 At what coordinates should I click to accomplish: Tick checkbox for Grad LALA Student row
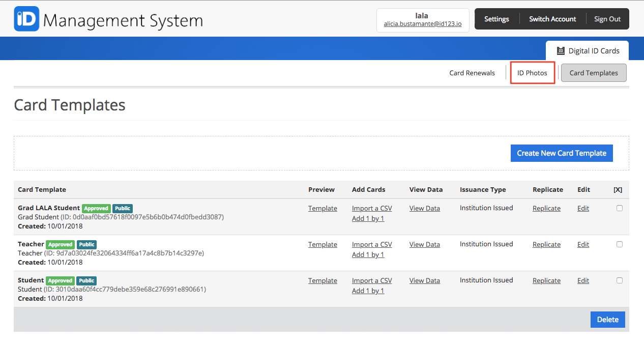tap(619, 208)
